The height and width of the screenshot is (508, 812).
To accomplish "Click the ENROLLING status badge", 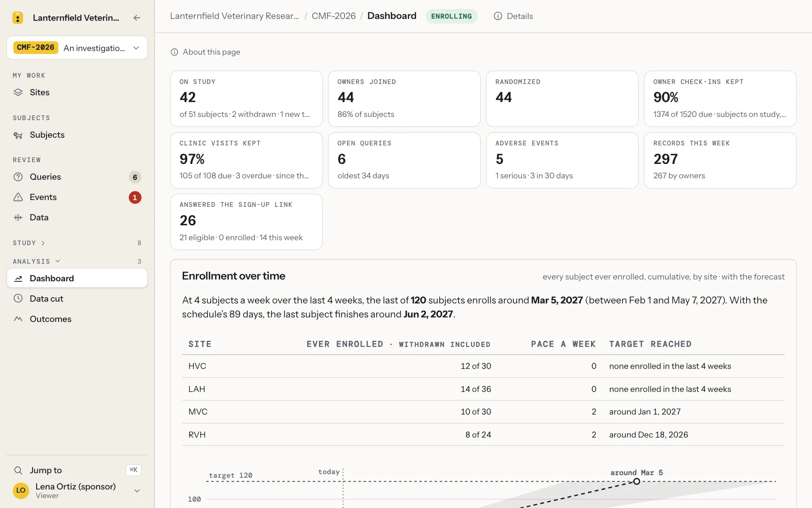I will [x=451, y=16].
